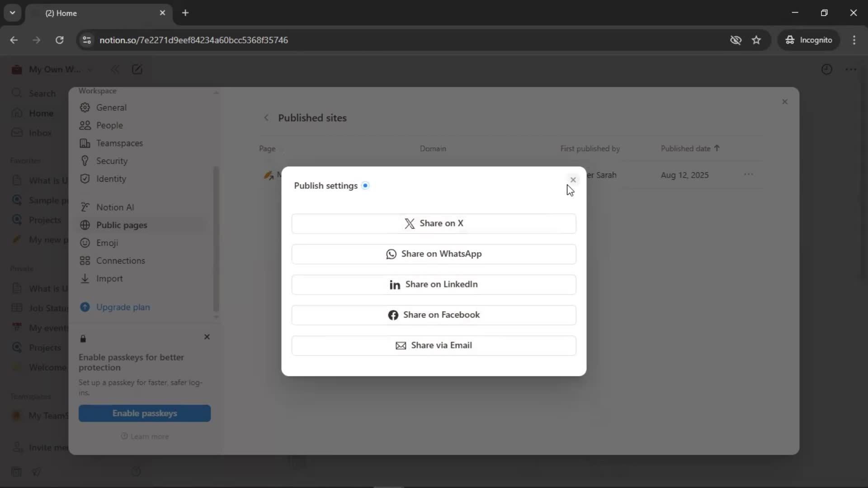Go back from Published sites
Screen dimensions: 868x488
266,118
